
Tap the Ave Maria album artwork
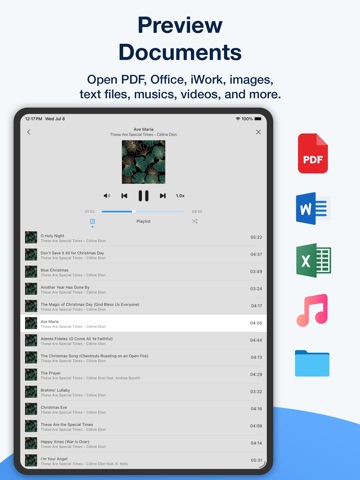(x=144, y=162)
